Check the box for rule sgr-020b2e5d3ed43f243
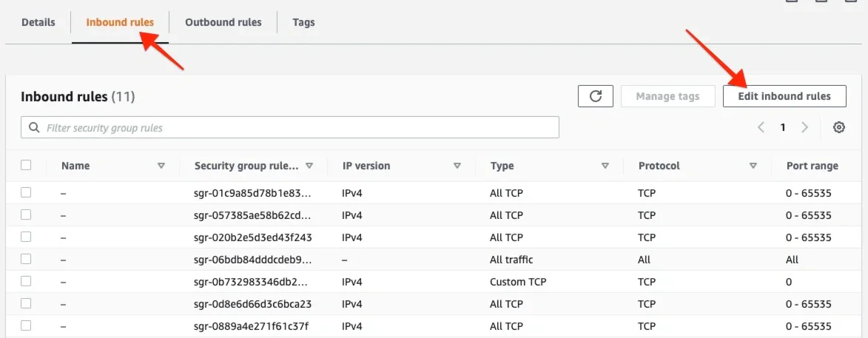This screenshot has width=868, height=338. [x=26, y=237]
